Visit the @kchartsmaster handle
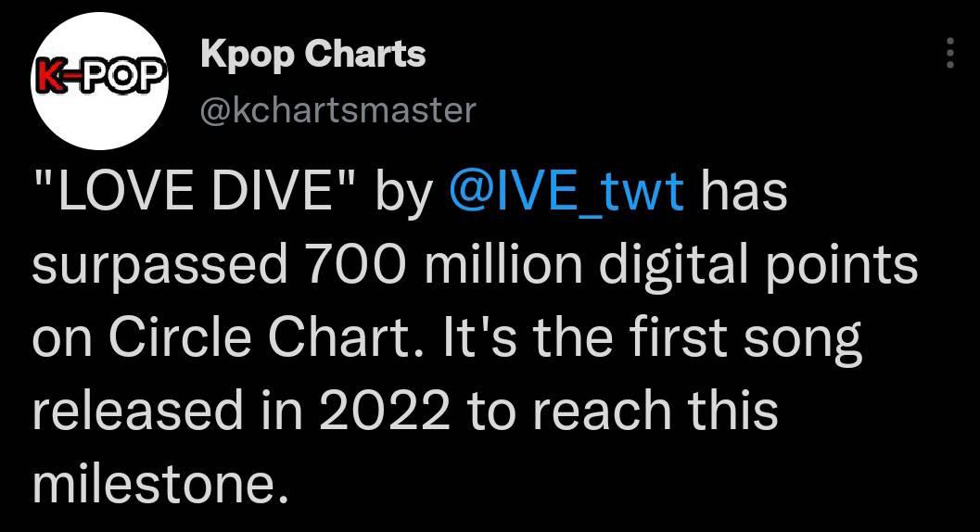This screenshot has height=532, width=980. point(338,110)
